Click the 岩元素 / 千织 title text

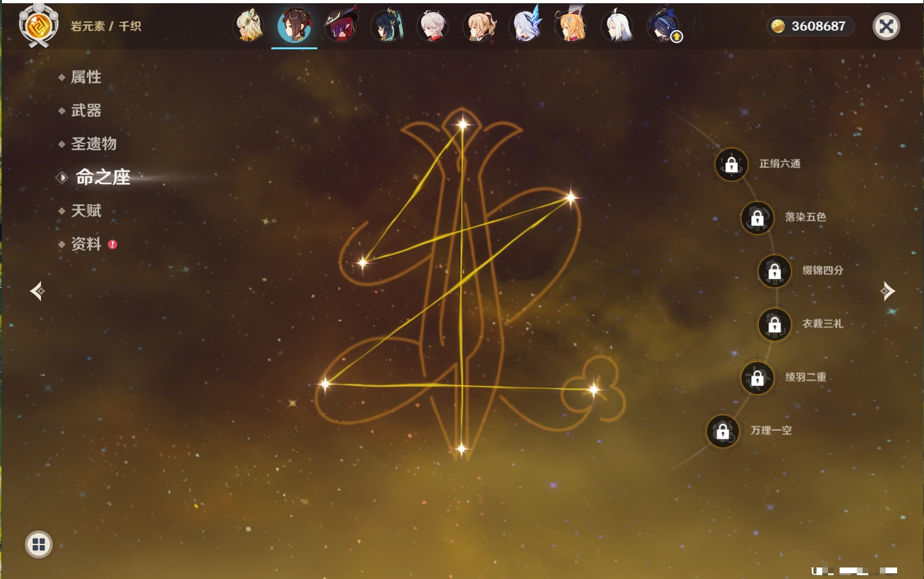106,26
